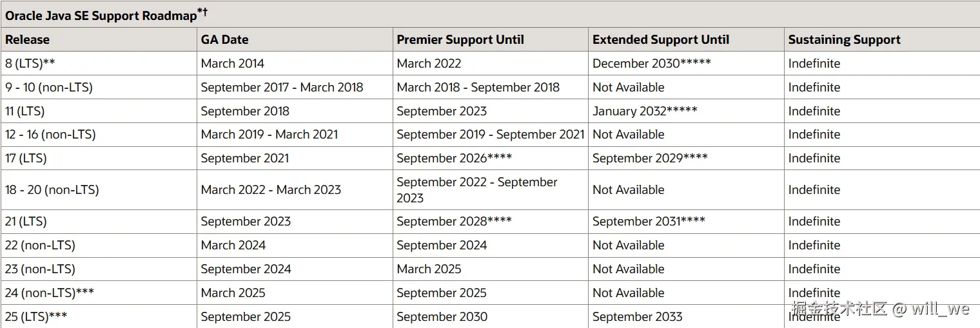Viewport: 980px width, 328px height.
Task: Click the "December 2030*****" cell
Action: point(651,63)
